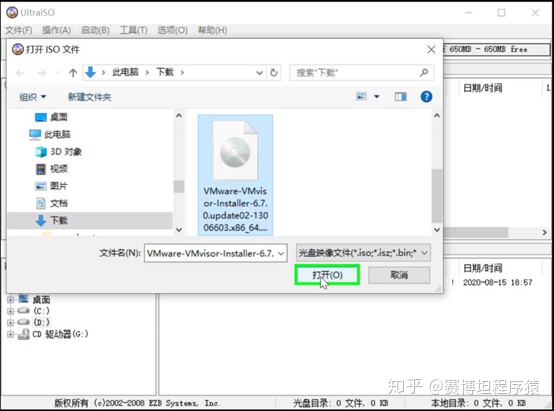Screen dimensions: 554x411
Task: Click upper 日期/时间 column header in UltraISO
Action: [482, 88]
